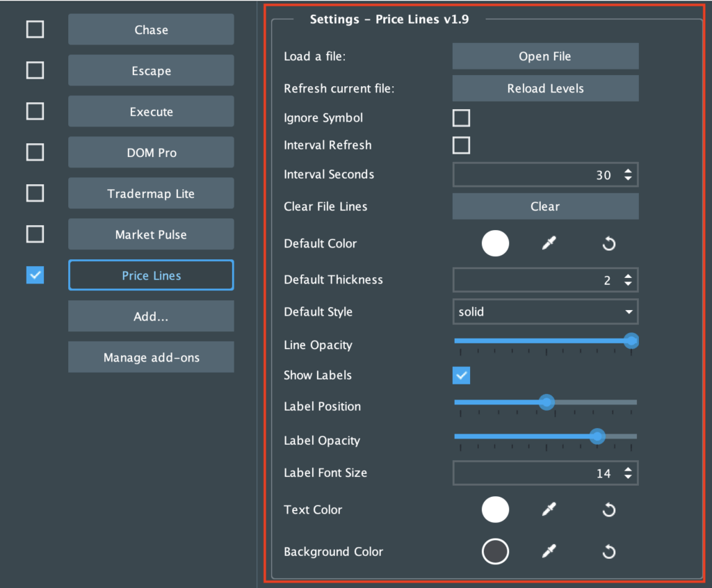
Task: Reset Background Color using the circular arrow
Action: pos(608,551)
